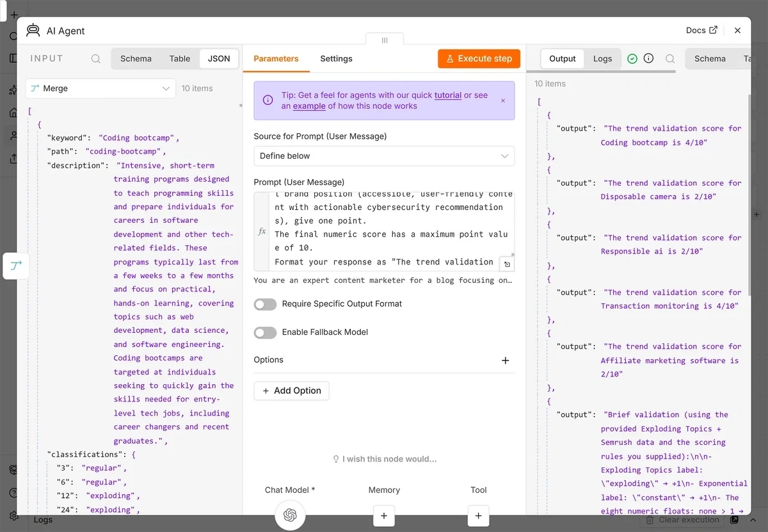Click the Merge node icon on the left edge
Viewport: 768px width, 532px height.
click(16, 266)
